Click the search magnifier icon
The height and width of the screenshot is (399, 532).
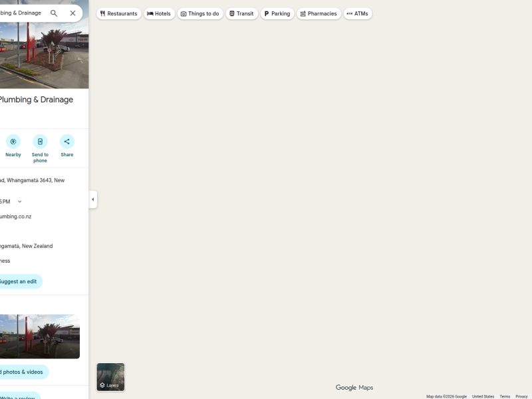click(x=54, y=13)
